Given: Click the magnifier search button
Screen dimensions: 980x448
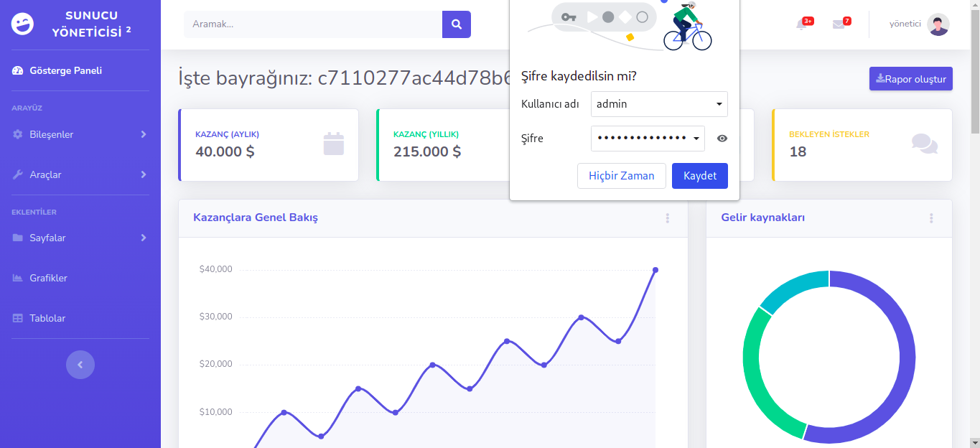Looking at the screenshot, I should [x=457, y=24].
